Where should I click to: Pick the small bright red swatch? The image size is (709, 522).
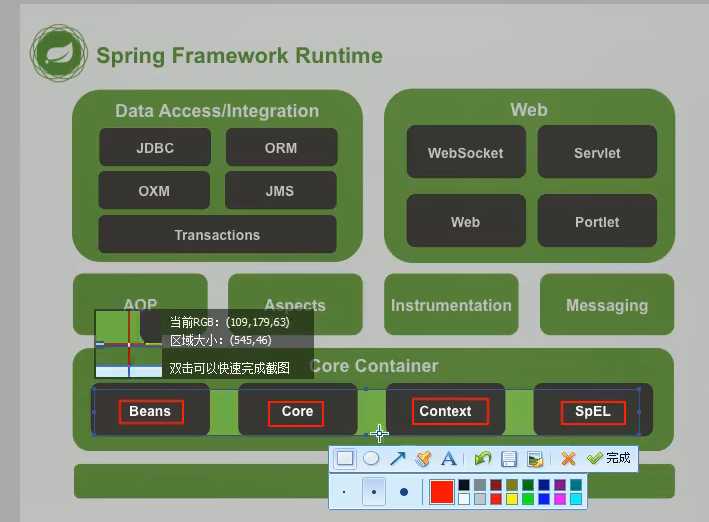(x=496, y=499)
